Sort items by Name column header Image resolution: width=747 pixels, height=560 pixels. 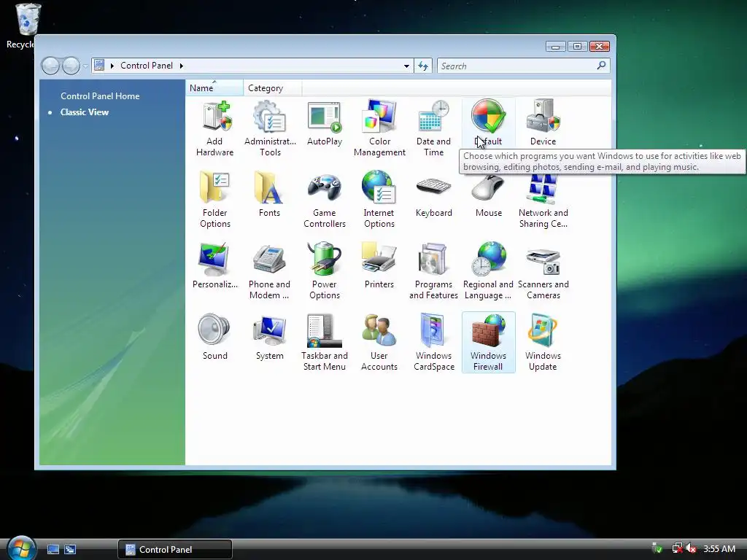pyautogui.click(x=214, y=88)
